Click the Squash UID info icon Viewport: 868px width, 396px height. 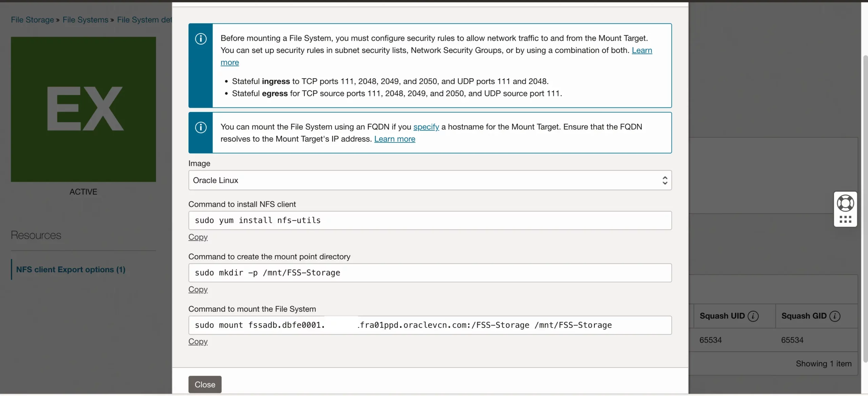click(753, 316)
